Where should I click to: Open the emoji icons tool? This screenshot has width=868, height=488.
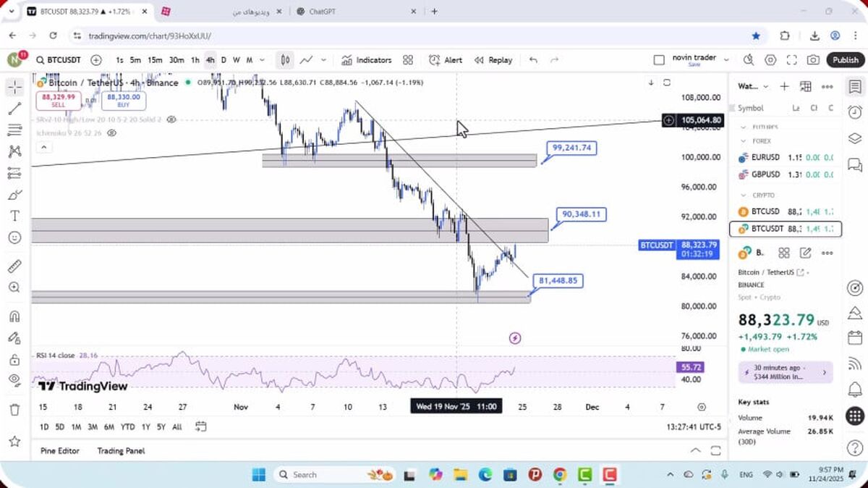(x=14, y=237)
